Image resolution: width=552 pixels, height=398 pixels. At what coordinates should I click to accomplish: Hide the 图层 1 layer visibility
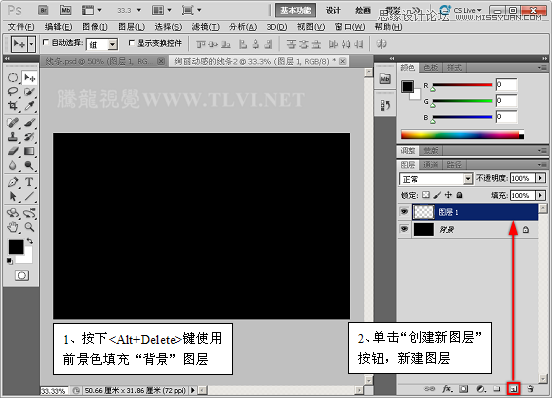coord(404,211)
